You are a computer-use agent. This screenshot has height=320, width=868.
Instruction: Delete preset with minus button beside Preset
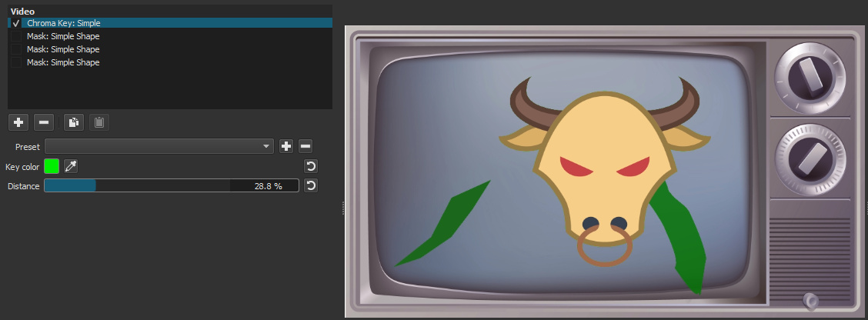305,146
